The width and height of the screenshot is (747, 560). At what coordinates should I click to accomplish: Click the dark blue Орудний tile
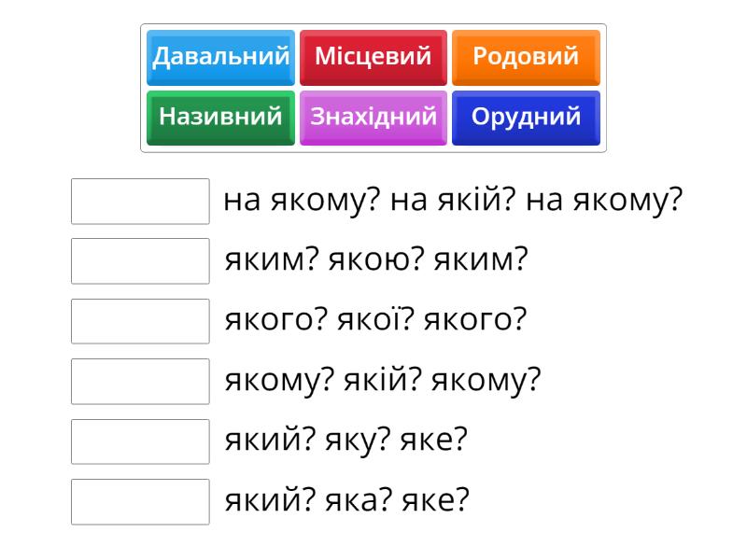526,118
